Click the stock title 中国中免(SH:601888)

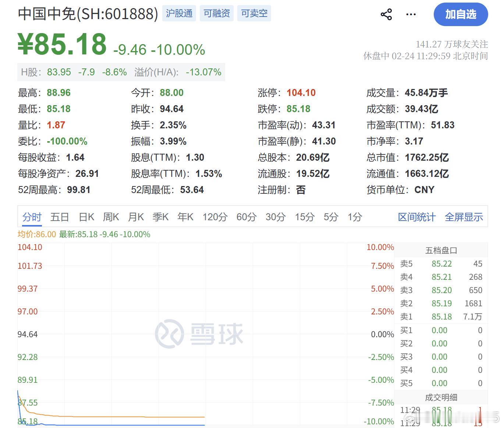88,14
